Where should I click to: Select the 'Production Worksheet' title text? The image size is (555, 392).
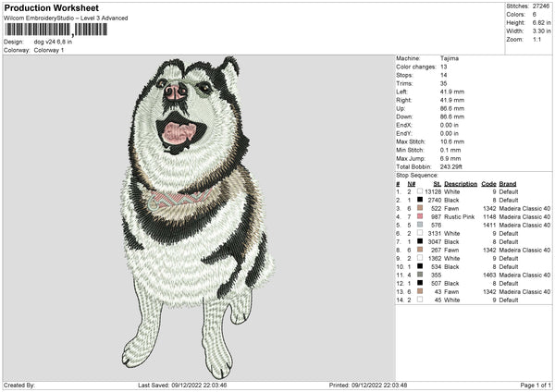coord(51,7)
